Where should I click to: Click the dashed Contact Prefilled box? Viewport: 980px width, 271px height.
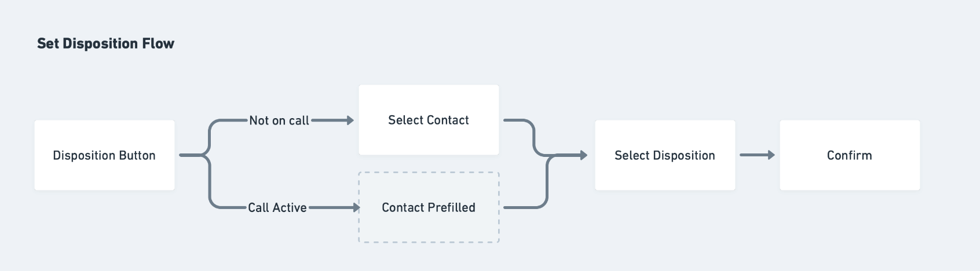coord(429,207)
